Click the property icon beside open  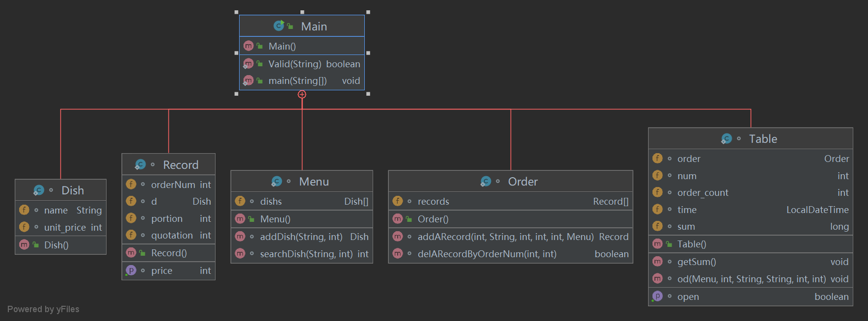click(657, 296)
